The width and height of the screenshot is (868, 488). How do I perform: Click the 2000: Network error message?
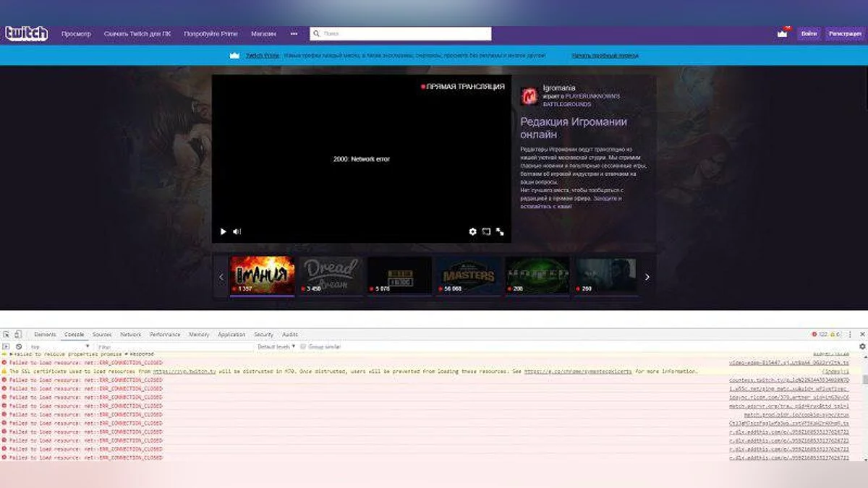pyautogui.click(x=362, y=159)
